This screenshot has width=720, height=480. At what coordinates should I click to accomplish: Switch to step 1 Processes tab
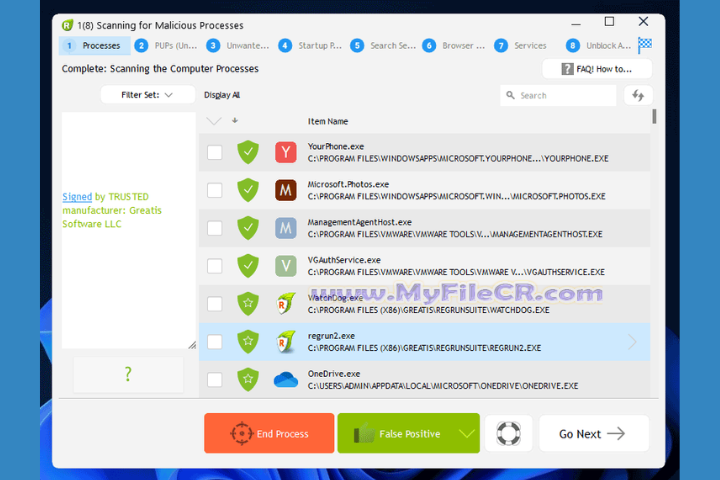click(x=95, y=45)
